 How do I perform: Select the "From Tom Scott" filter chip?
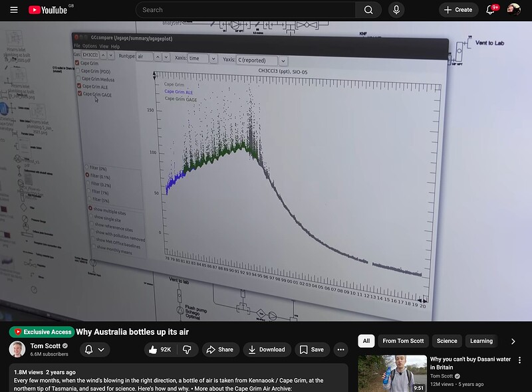pos(403,341)
